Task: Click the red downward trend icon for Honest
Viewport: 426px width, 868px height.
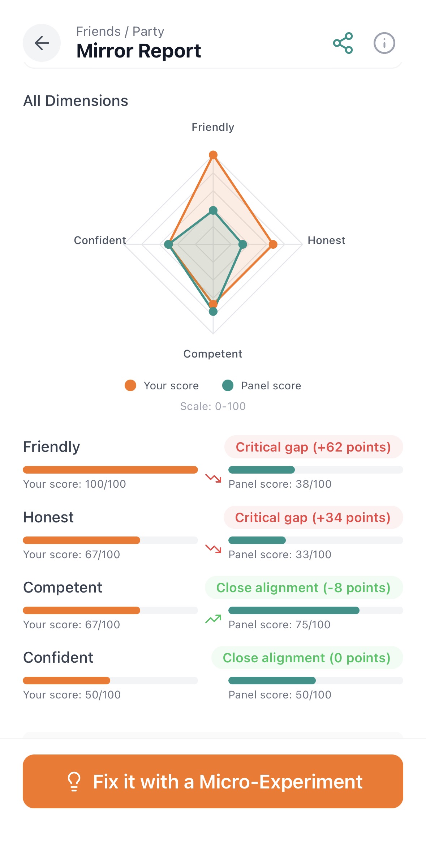Action: [x=213, y=549]
